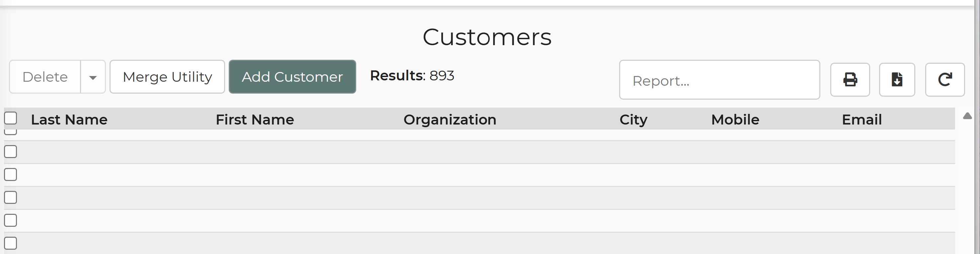Sort by the Organization column header
Viewport: 980px width, 254px height.
pos(450,120)
